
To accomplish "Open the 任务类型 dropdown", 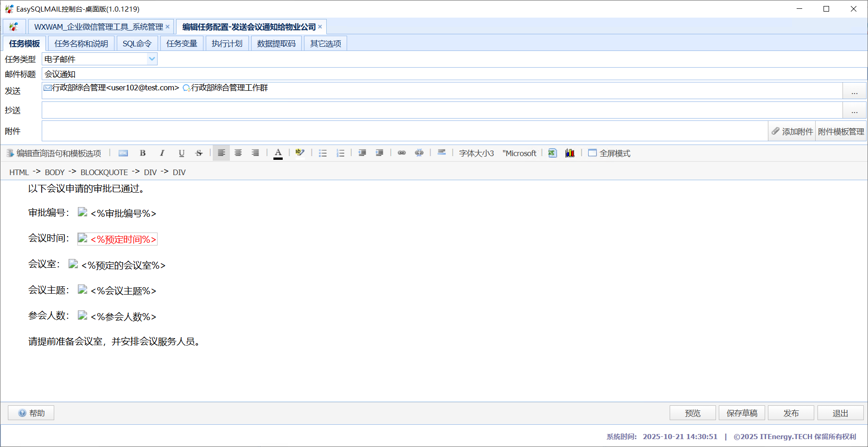I will click(x=152, y=59).
